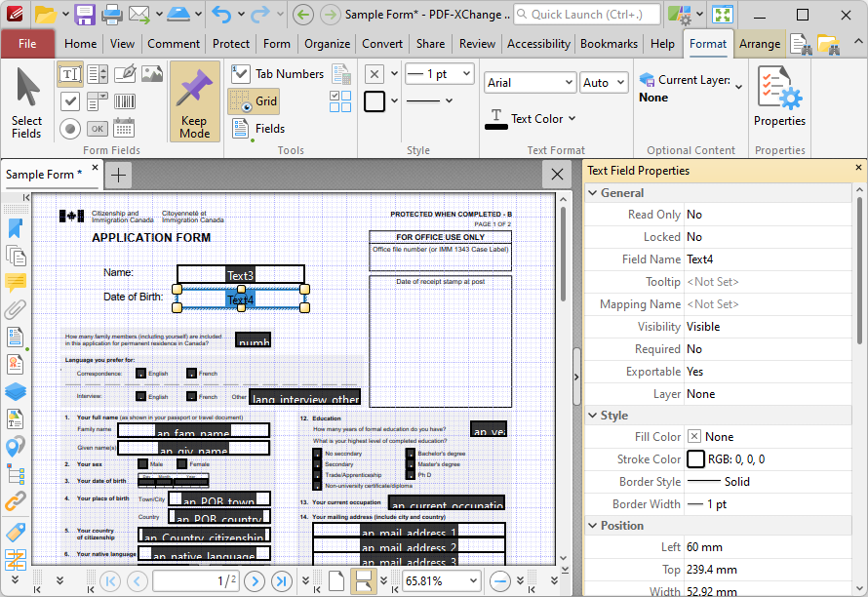The image size is (868, 597).
Task: Select the Date field tool
Action: 124,128
